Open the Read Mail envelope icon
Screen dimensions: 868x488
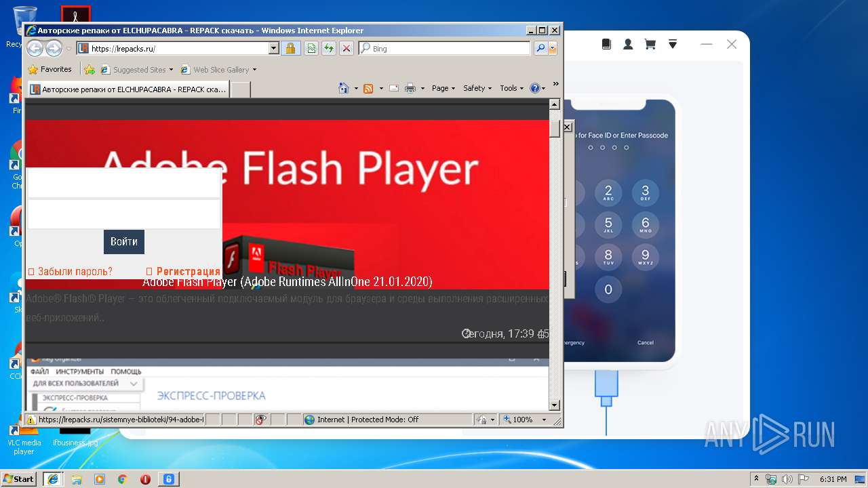[x=393, y=88]
